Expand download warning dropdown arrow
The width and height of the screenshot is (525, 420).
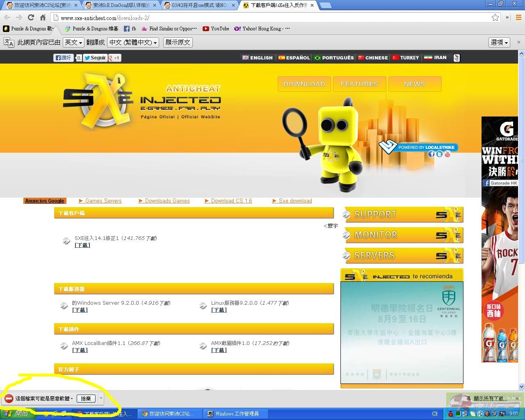click(x=101, y=398)
